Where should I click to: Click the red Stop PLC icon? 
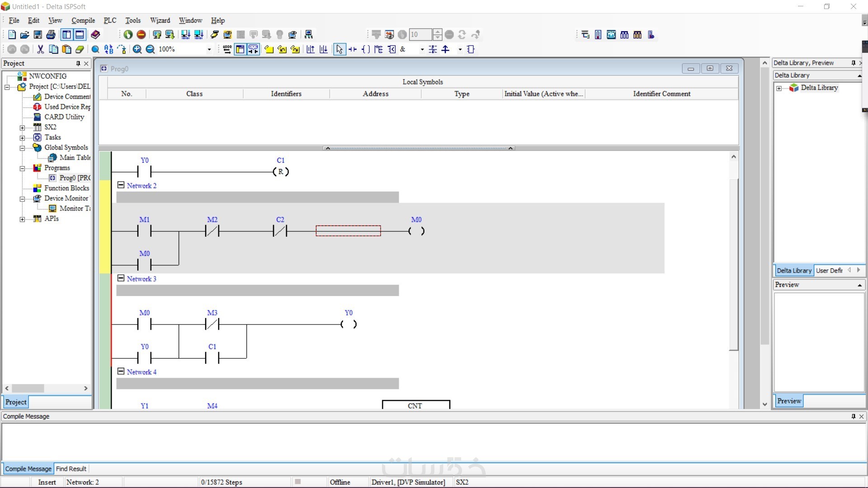[x=141, y=35]
